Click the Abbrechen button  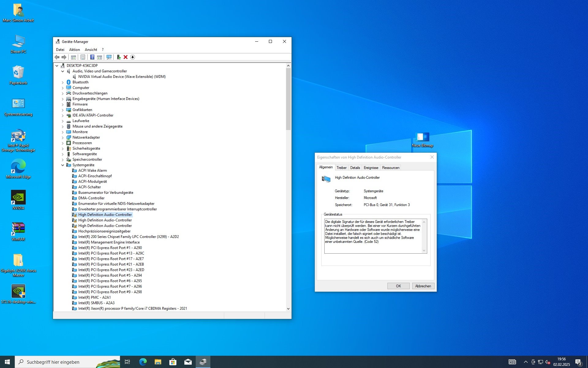[x=423, y=286]
